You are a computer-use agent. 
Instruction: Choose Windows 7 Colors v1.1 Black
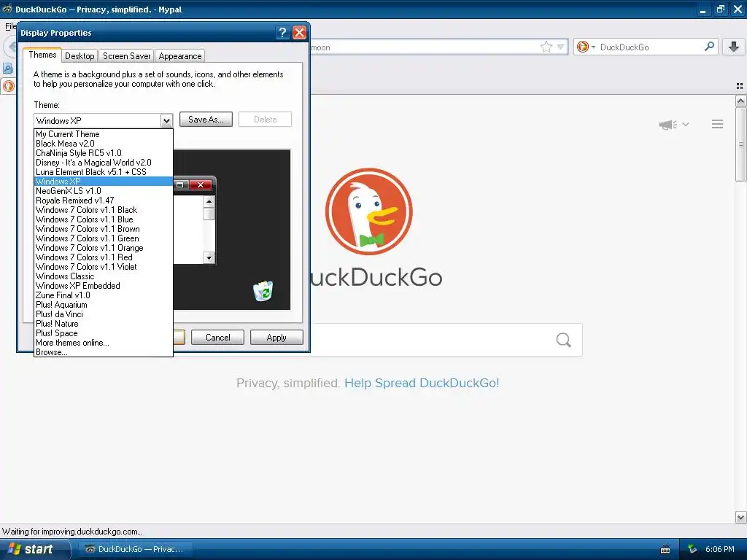pyautogui.click(x=104, y=210)
